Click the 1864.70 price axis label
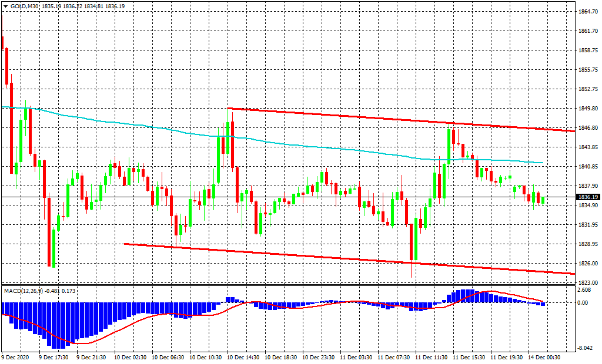 tap(588, 12)
